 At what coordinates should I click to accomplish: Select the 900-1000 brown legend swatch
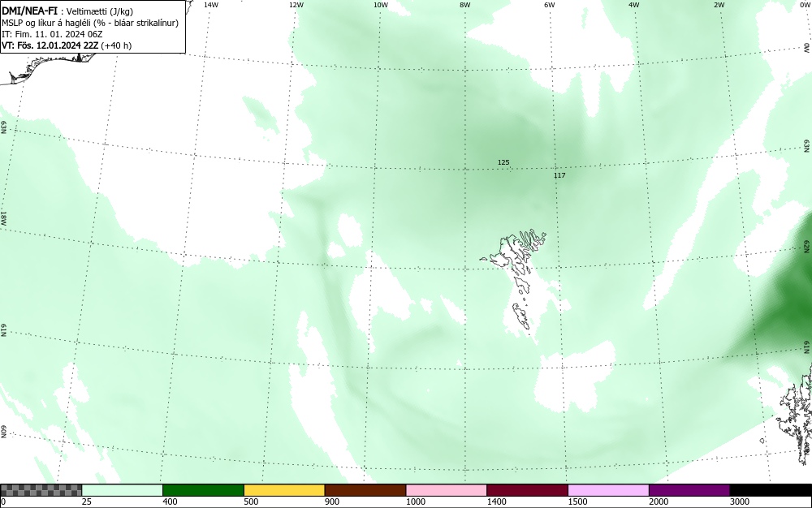365,490
